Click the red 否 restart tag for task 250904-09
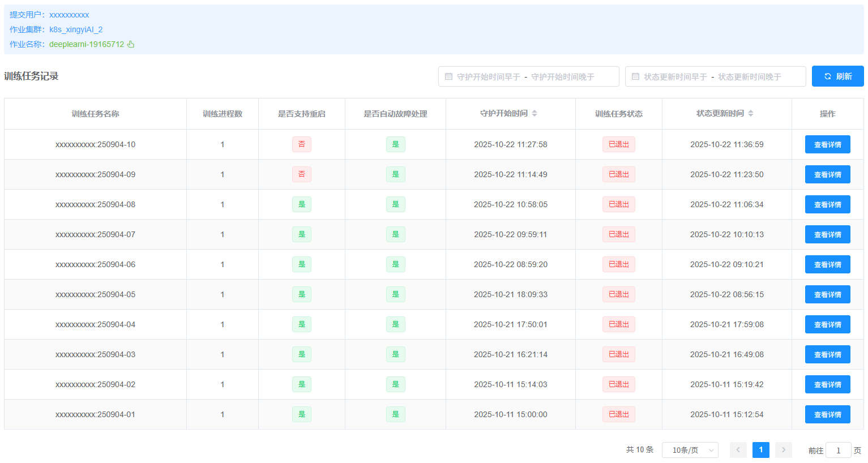Image resolution: width=868 pixels, height=463 pixels. click(x=302, y=174)
